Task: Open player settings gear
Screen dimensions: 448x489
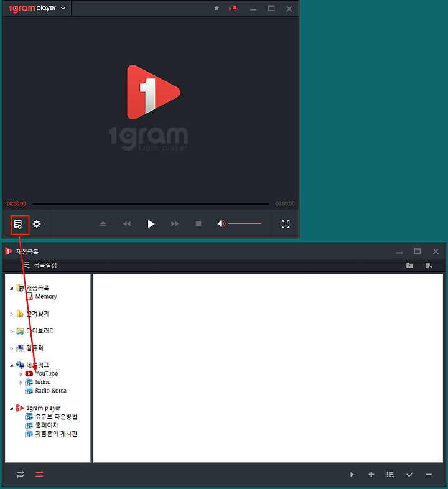Action: [x=37, y=224]
